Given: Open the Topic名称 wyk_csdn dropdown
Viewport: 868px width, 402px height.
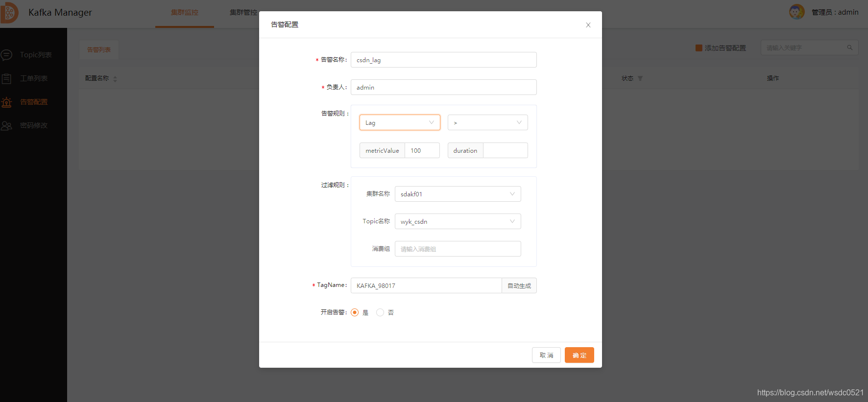Looking at the screenshot, I should (x=458, y=221).
